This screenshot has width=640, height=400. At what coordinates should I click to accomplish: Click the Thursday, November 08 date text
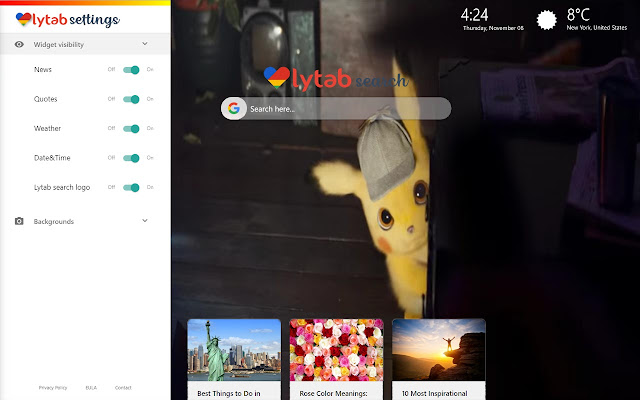[493, 28]
